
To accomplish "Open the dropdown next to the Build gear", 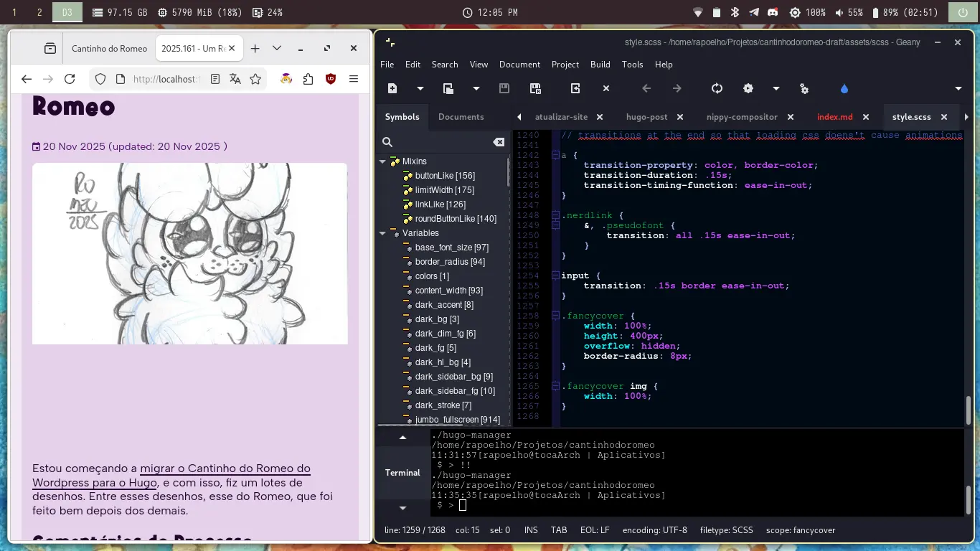I will 776,88.
